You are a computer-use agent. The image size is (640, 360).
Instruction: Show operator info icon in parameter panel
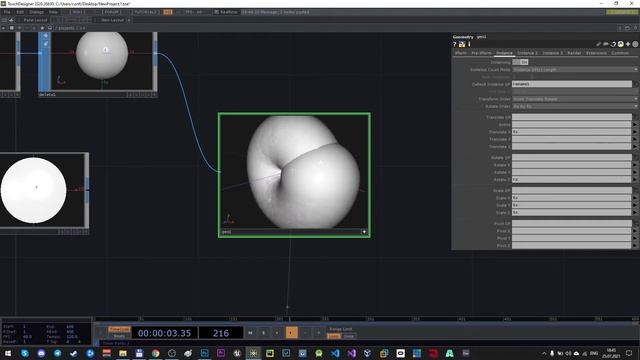point(469,44)
